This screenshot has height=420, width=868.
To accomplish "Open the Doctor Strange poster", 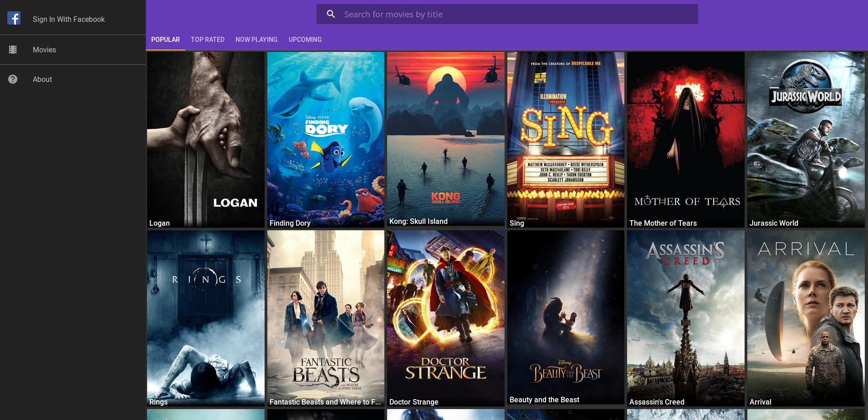I will pos(446,318).
